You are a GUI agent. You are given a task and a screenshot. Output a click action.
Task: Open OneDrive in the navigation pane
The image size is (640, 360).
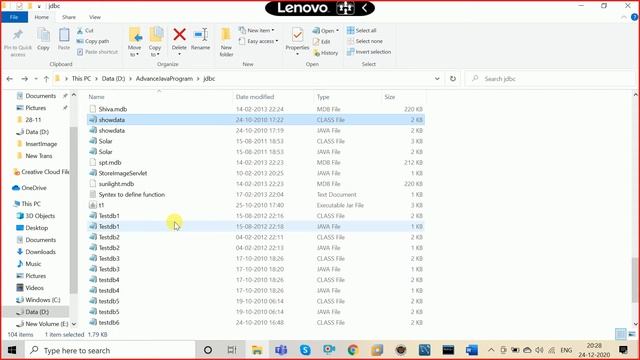click(x=29, y=188)
